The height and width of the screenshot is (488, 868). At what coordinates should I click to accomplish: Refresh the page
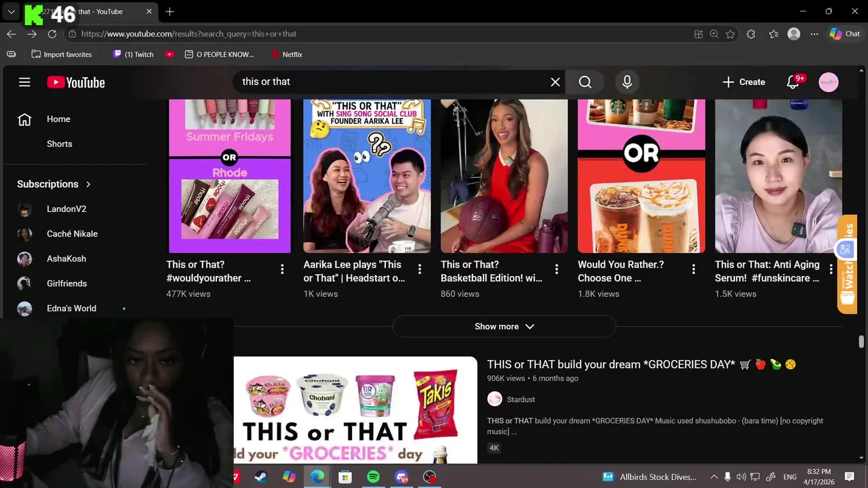[52, 34]
